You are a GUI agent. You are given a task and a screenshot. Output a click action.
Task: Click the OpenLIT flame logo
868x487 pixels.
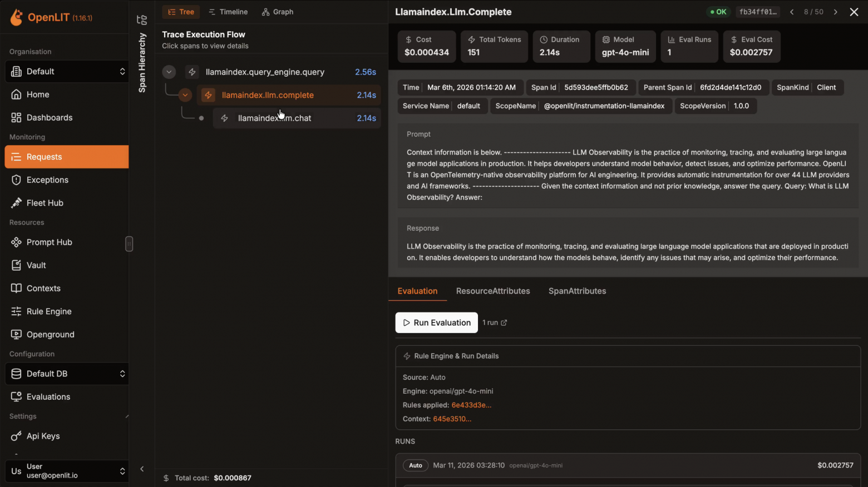17,17
